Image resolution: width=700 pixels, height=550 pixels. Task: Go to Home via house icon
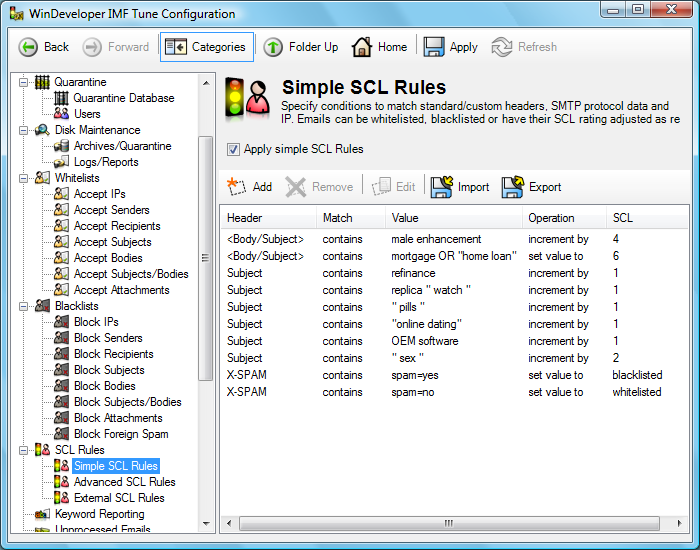[362, 47]
